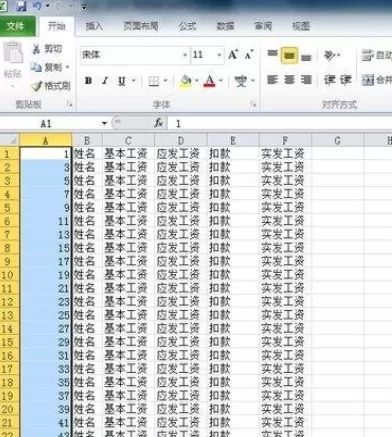
Task: Toggle underline formatting
Action: click(x=122, y=81)
